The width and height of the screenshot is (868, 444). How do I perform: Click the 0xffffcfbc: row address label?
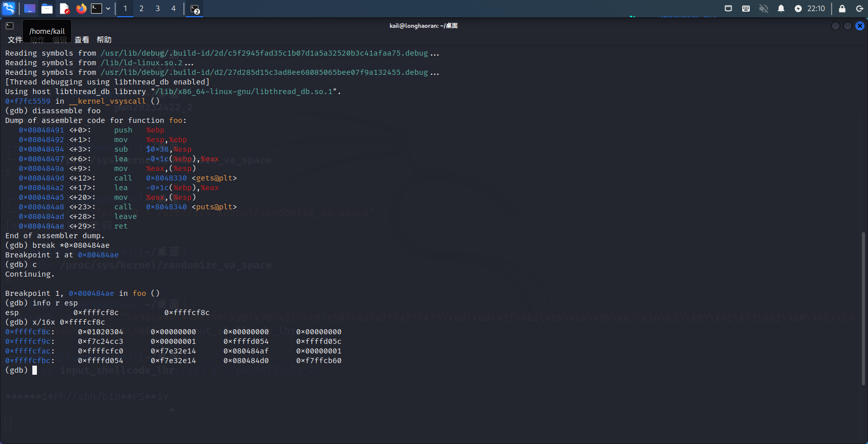coord(30,361)
